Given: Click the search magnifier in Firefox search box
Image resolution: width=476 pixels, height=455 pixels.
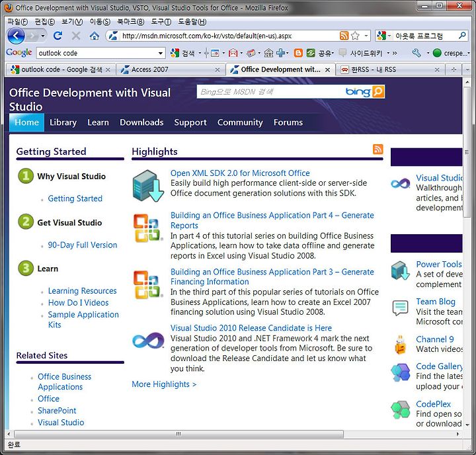Looking at the screenshot, I should coord(462,36).
